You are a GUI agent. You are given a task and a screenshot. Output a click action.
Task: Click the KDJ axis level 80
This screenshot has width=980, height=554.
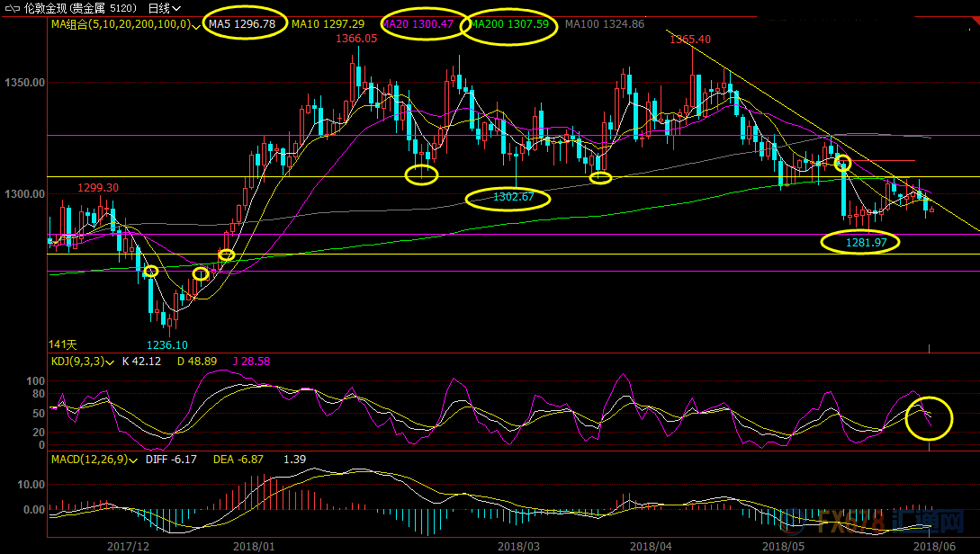click(39, 394)
